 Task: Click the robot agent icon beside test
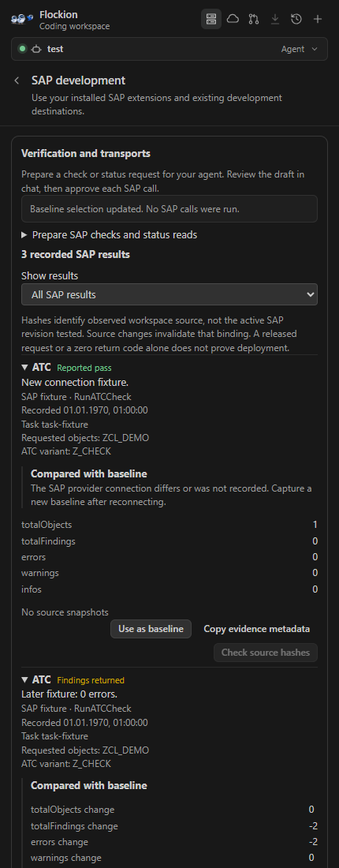coord(36,49)
